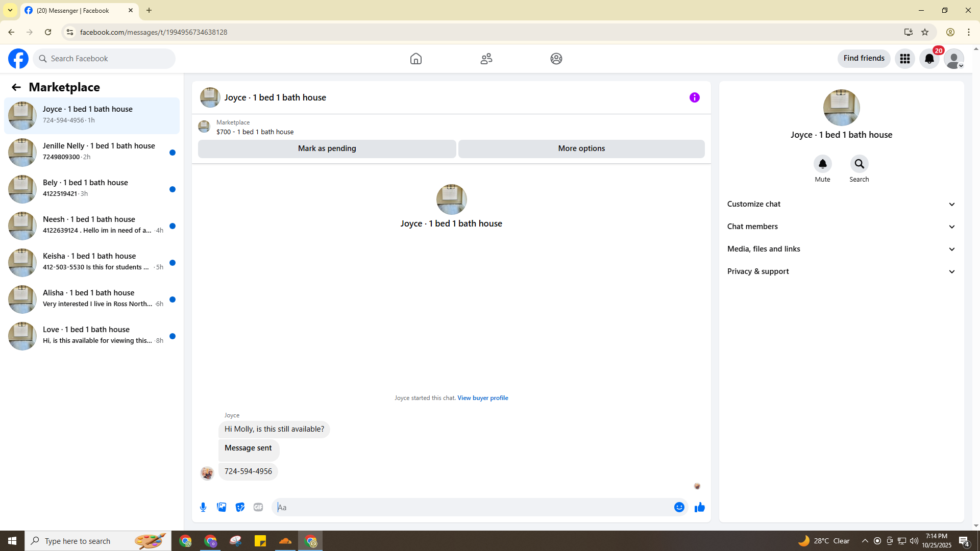Choose an emoji in message box

click(x=679, y=507)
